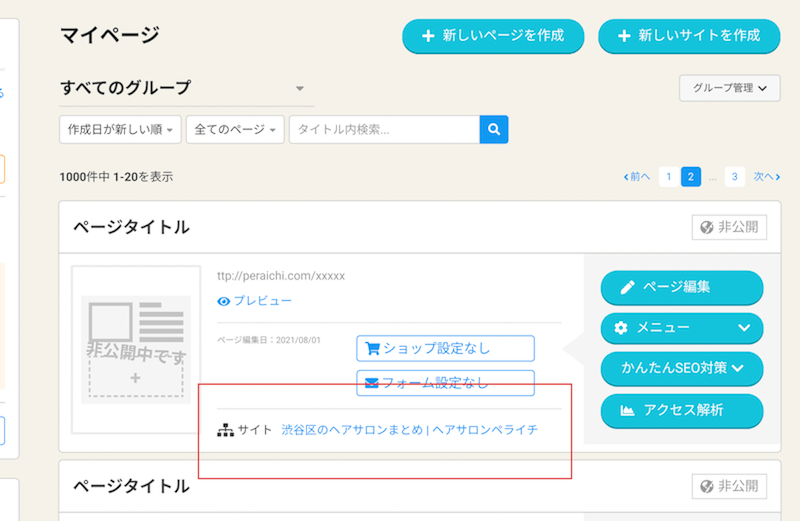Click the gear icon on メニュー button
This screenshot has width=800, height=521.
tap(621, 328)
